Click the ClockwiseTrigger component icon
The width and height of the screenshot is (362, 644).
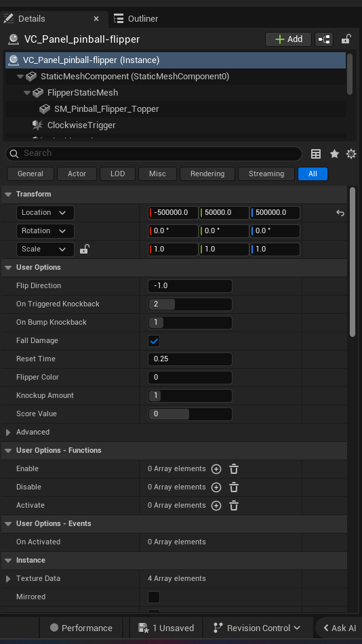37,125
